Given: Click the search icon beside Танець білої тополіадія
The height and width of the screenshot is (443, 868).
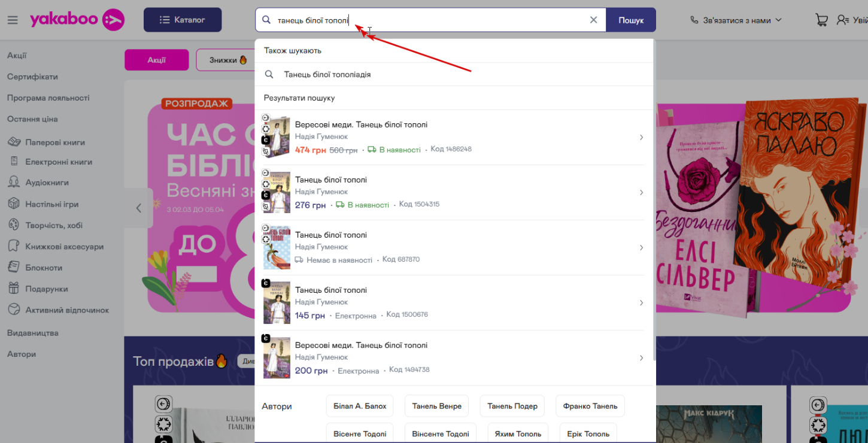Looking at the screenshot, I should (269, 74).
